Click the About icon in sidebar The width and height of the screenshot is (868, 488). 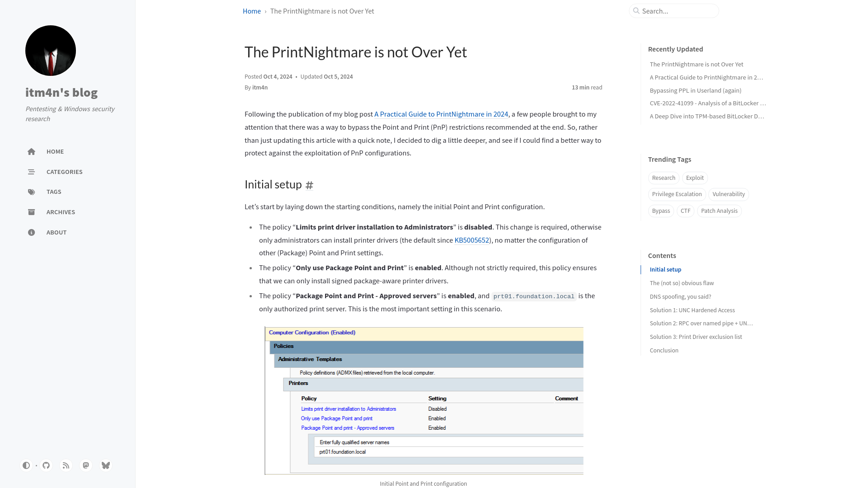pos(31,232)
